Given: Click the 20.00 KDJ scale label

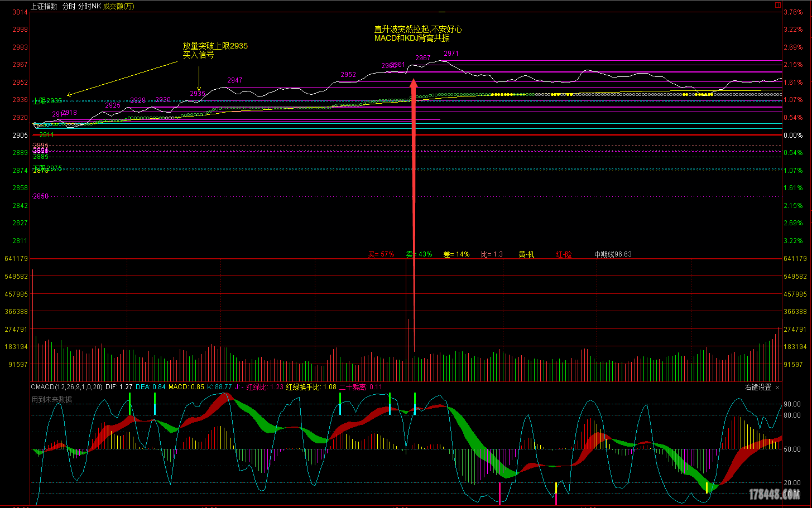Looking at the screenshot, I should tap(792, 483).
